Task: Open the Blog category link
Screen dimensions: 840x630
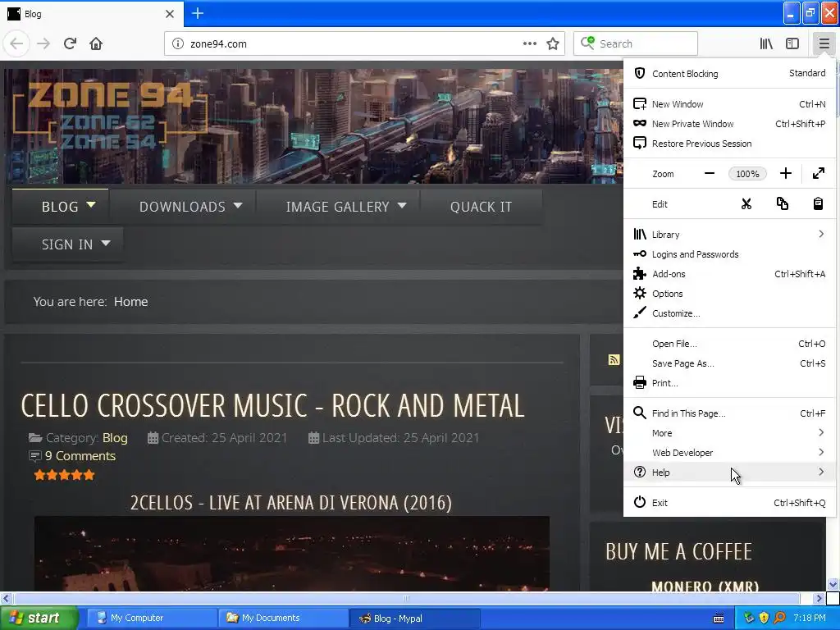Action: [115, 438]
